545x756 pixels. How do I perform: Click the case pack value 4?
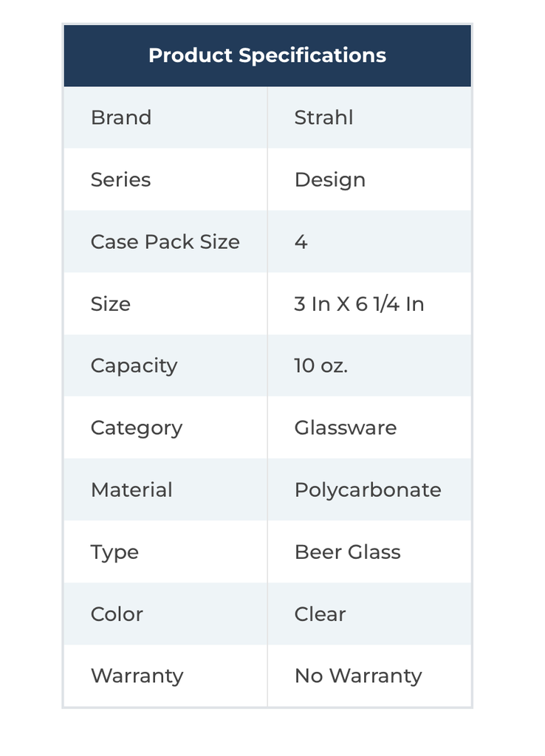301,241
